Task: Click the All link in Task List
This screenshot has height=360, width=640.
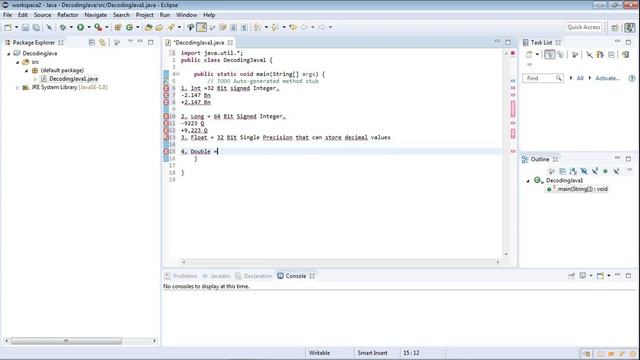Action: point(580,78)
